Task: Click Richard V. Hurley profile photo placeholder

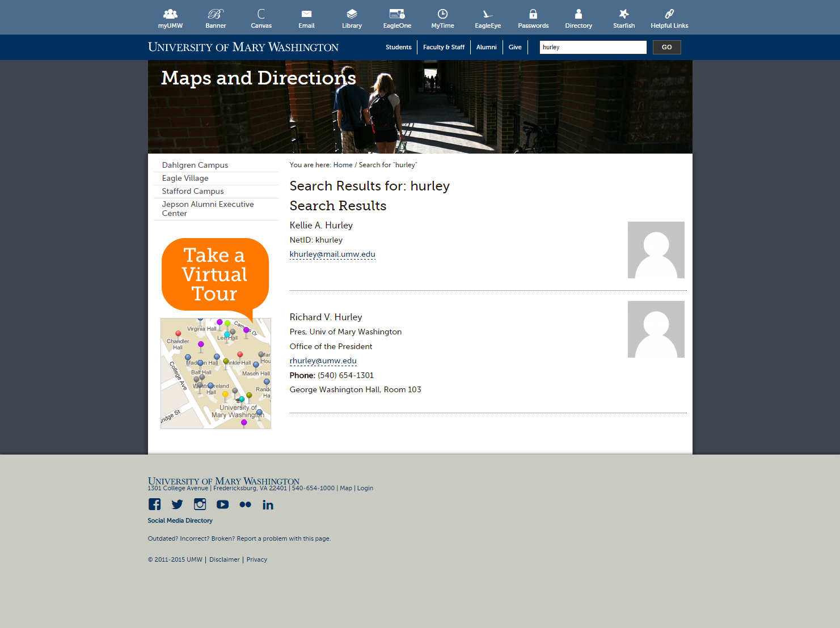Action: pos(656,329)
